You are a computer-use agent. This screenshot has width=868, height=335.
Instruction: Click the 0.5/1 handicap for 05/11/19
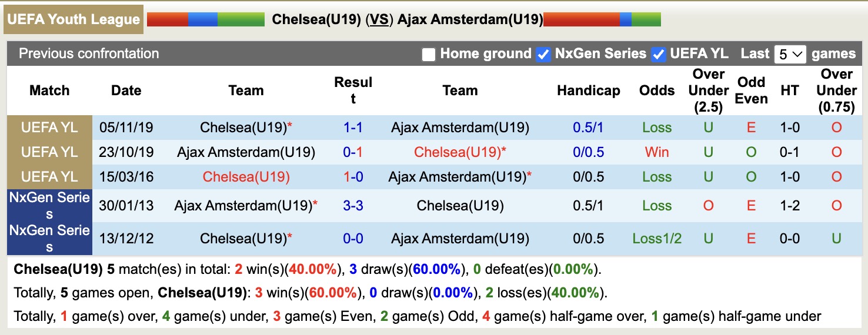pyautogui.click(x=588, y=128)
